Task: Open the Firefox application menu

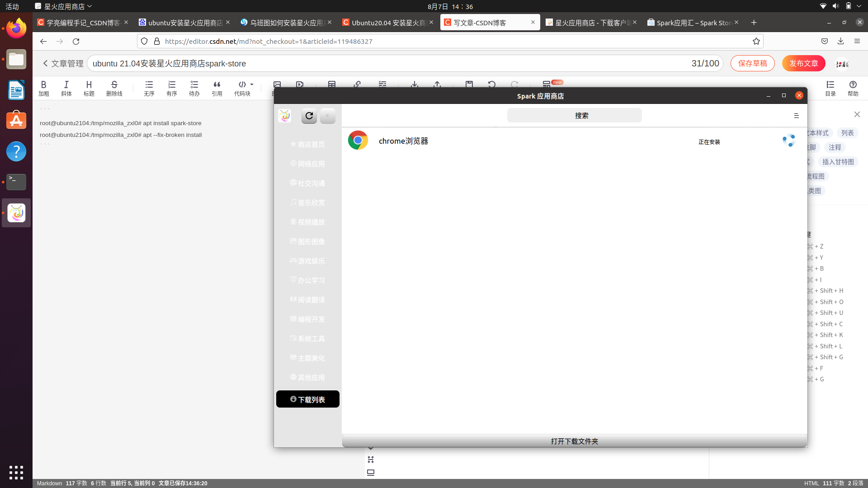Action: [857, 42]
